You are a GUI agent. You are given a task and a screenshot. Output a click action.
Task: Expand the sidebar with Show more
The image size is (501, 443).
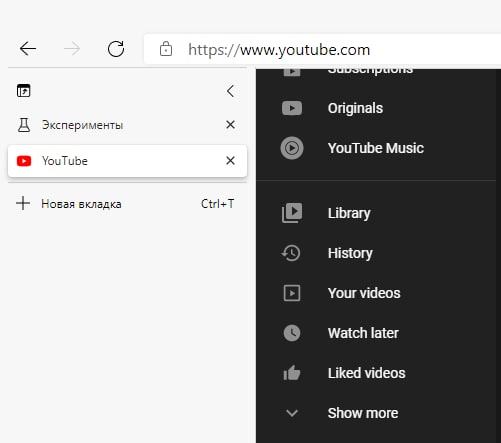point(363,413)
